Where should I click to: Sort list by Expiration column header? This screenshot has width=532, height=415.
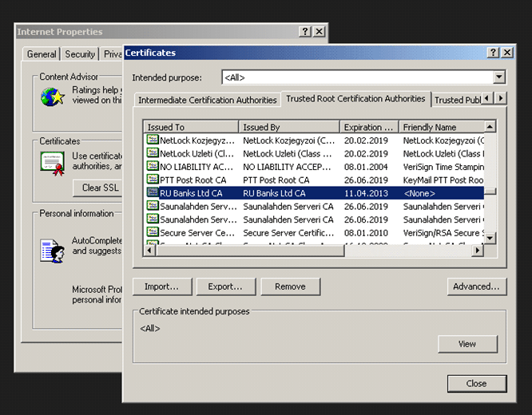(x=368, y=127)
